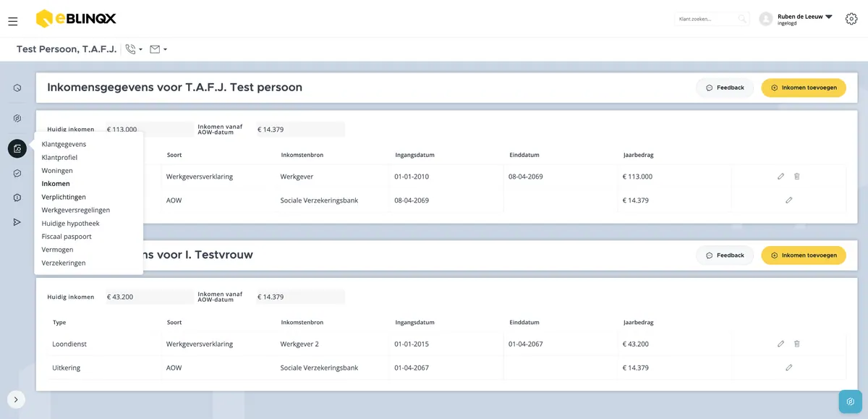
Task: Edit the Werkgever income row
Action: [780, 176]
